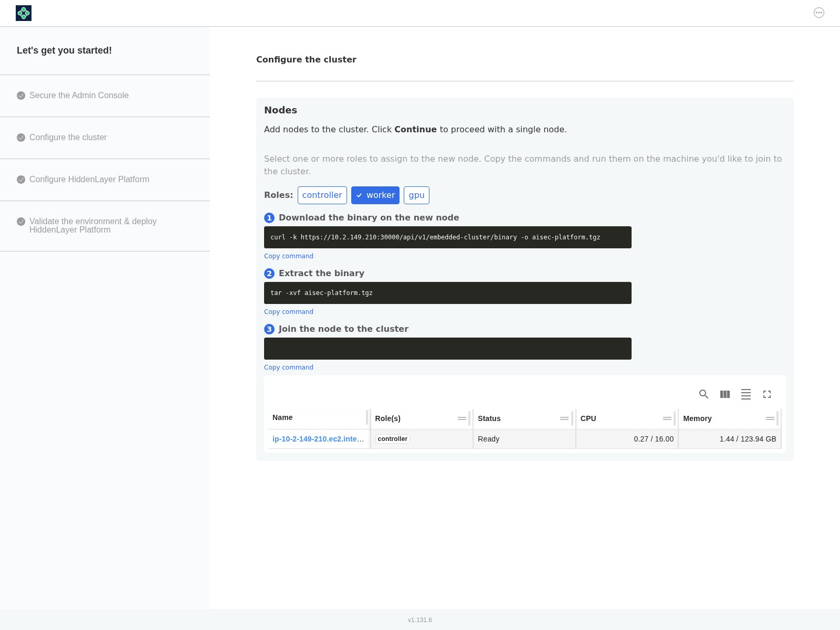The image size is (840, 630).
Task: Open the three-dot options menu
Action: point(819,13)
